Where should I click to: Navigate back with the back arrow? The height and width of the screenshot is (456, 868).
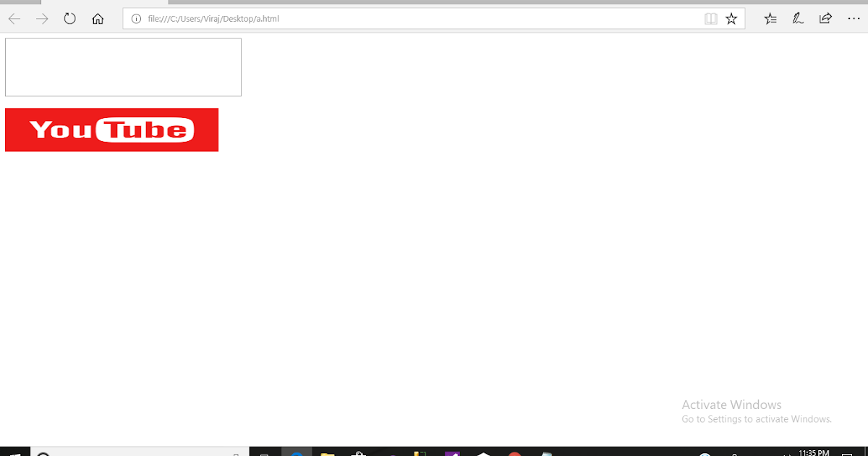click(x=14, y=19)
